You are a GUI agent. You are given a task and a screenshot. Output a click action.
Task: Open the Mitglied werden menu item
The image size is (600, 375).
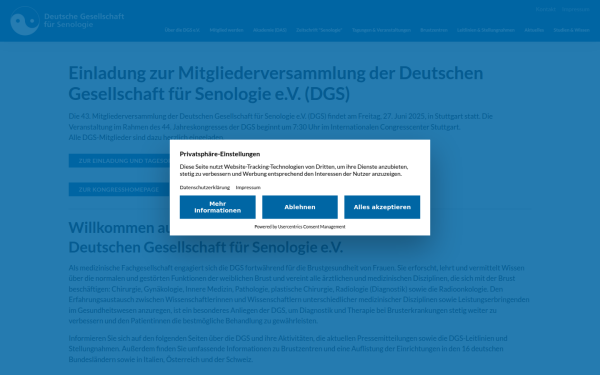[x=226, y=30]
